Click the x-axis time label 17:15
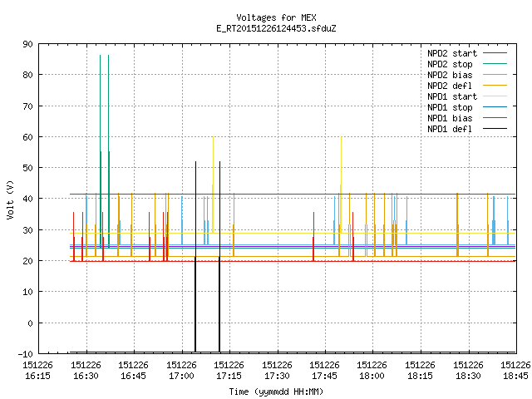This screenshot has height=399, width=532. (x=229, y=376)
